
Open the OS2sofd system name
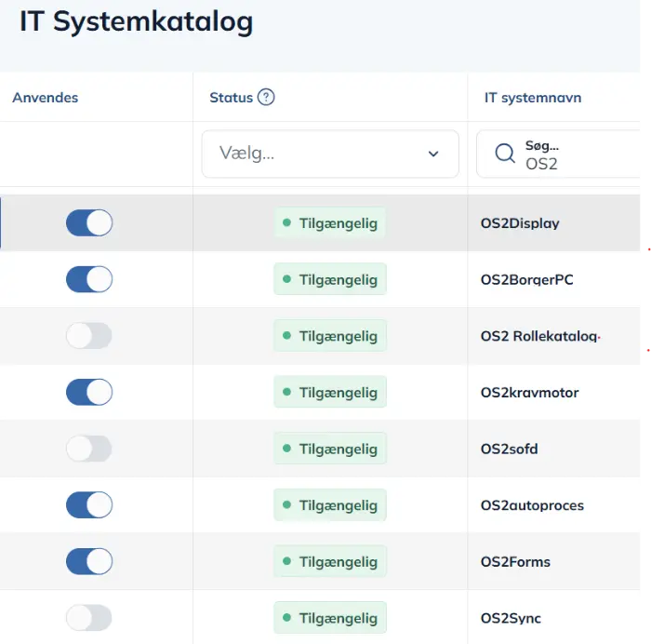tap(509, 449)
